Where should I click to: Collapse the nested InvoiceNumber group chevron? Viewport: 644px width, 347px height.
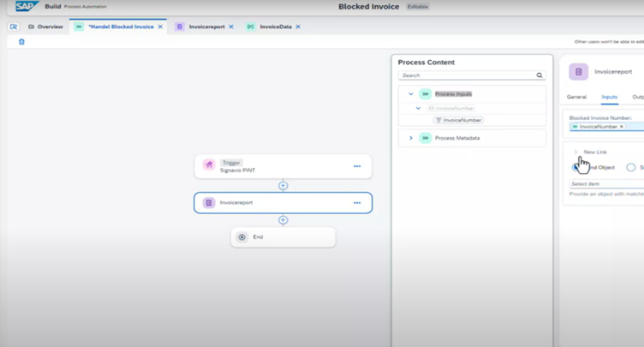[419, 109]
